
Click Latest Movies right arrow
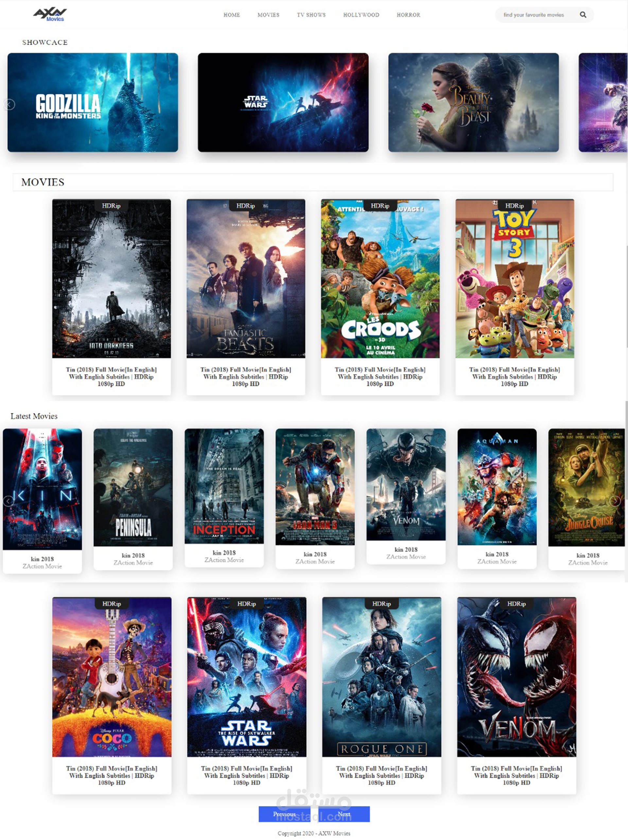[615, 501]
